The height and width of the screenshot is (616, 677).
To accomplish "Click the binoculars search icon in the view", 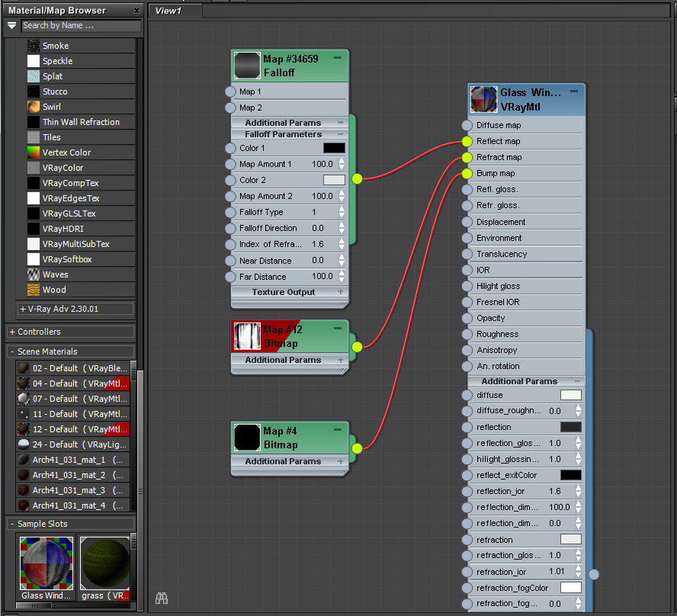I will [161, 598].
